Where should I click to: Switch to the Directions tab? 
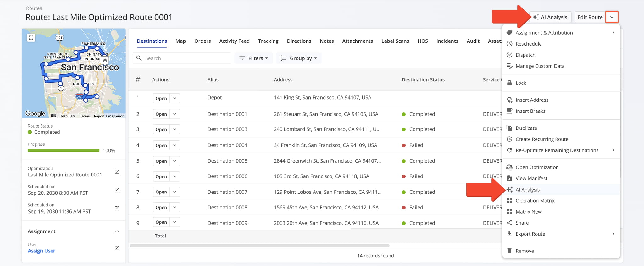click(x=299, y=41)
